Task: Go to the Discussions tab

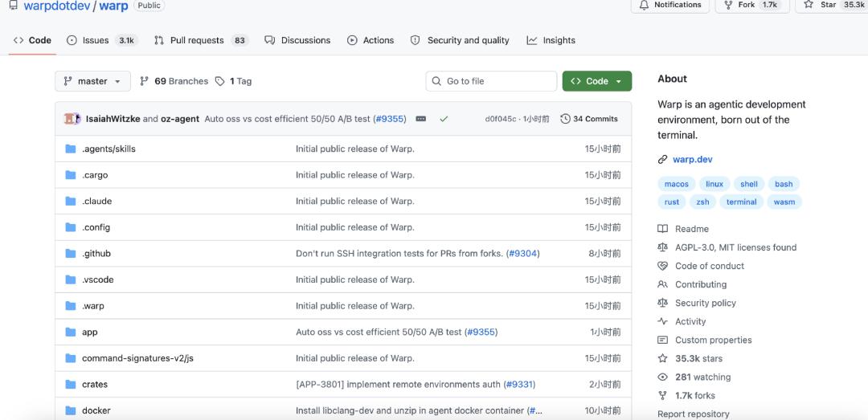Action: click(297, 40)
